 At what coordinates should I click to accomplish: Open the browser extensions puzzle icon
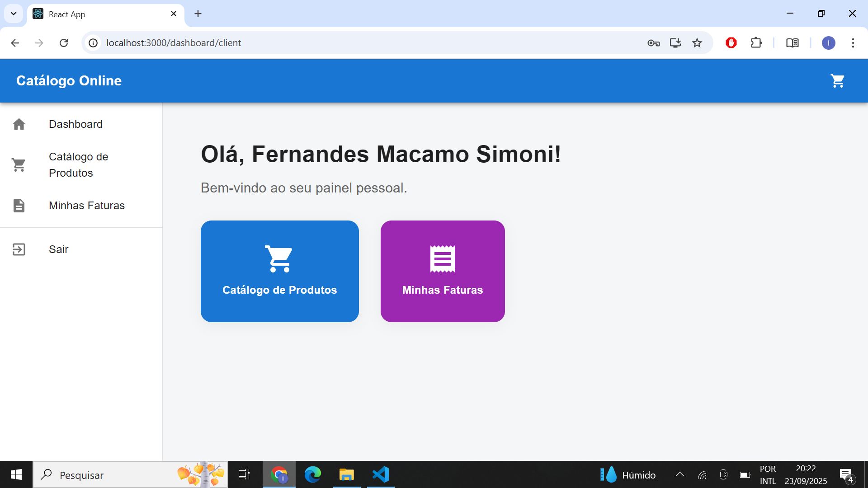coord(756,43)
